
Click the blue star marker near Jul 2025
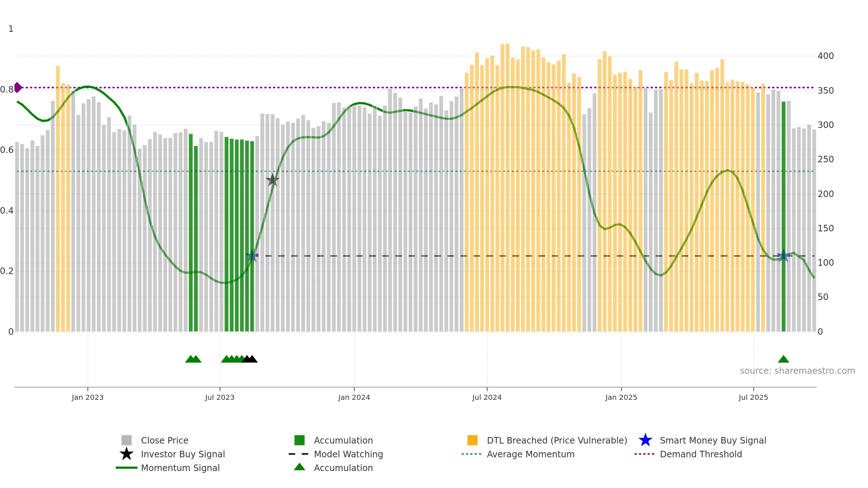[x=783, y=256]
